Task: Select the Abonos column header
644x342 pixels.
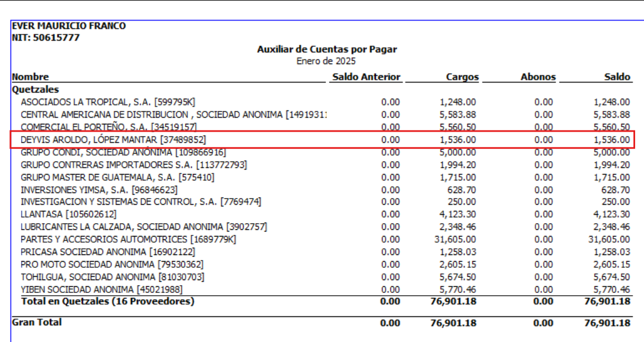Action: (538, 77)
